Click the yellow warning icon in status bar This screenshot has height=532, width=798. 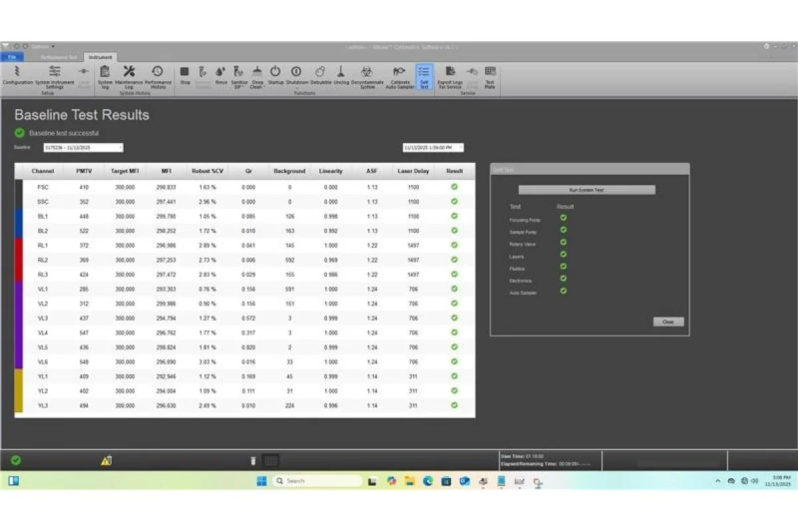[x=106, y=460]
